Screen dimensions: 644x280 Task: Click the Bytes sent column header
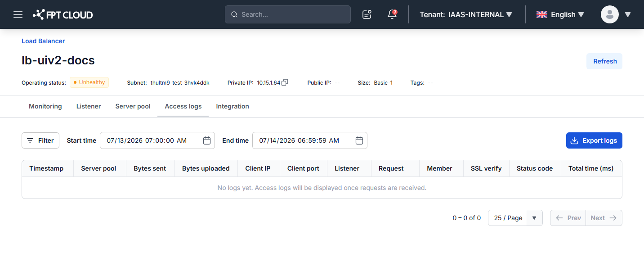tap(150, 168)
